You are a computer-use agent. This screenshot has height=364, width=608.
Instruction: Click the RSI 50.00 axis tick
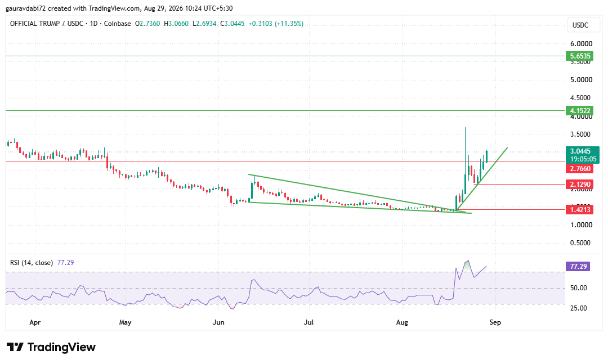pos(579,288)
